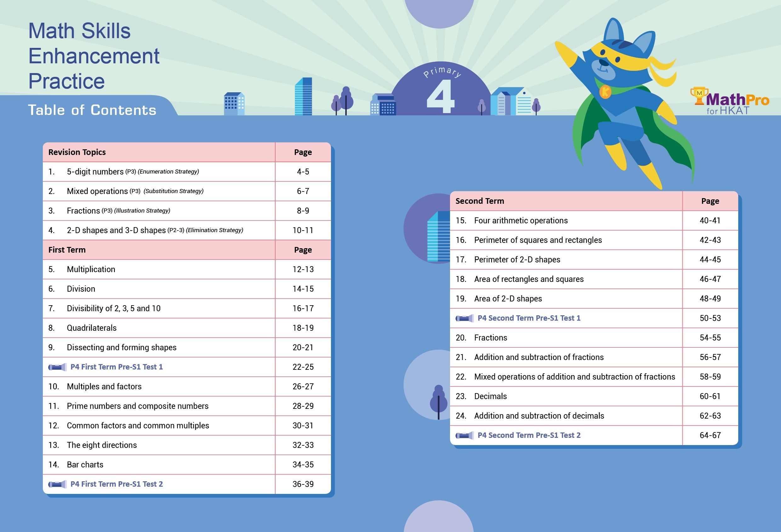Select topic 12, Common factors and common multiples
781x532 pixels.
(x=159, y=426)
